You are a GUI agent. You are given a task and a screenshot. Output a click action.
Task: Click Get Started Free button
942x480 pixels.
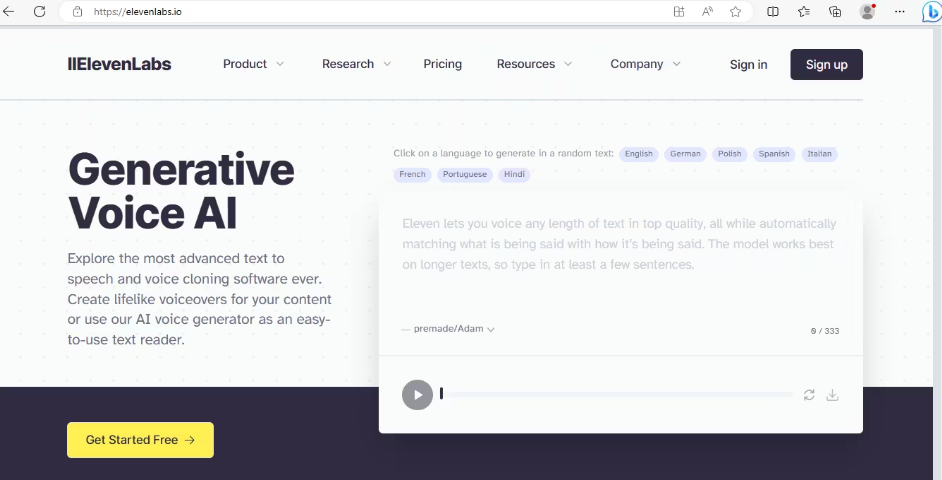141,440
